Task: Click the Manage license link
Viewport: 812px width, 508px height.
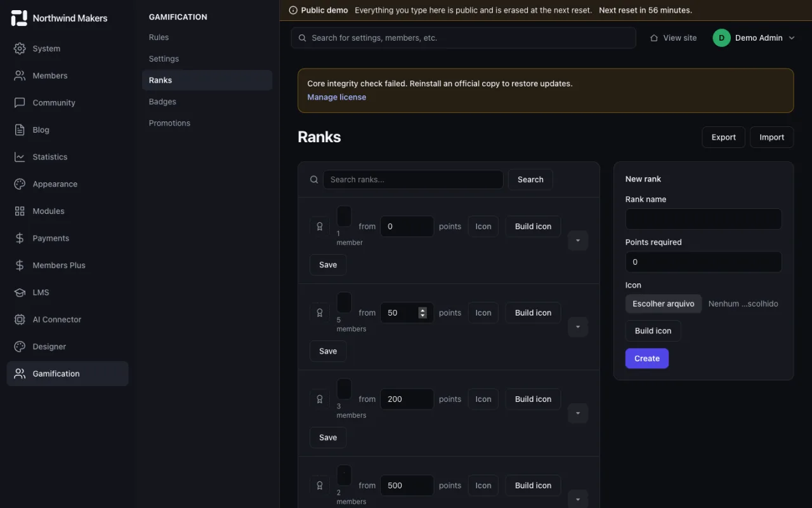Action: click(336, 97)
